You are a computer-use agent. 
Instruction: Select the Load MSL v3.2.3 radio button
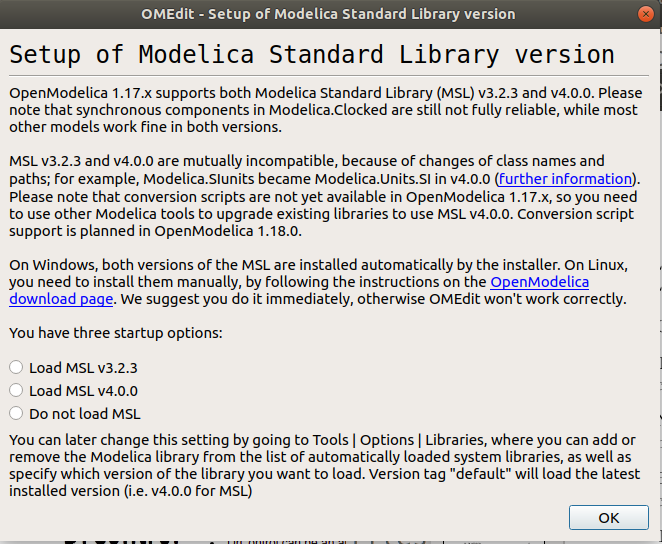(x=16, y=367)
